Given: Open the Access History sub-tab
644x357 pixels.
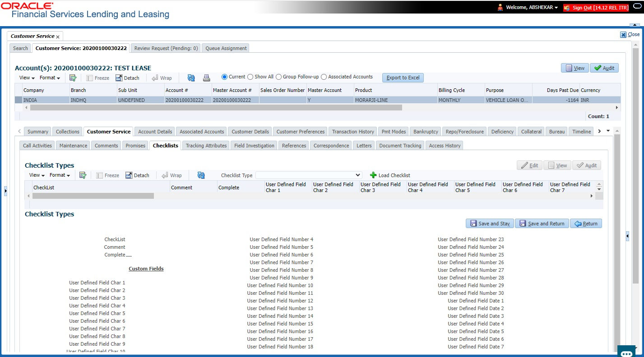Looking at the screenshot, I should [x=445, y=146].
